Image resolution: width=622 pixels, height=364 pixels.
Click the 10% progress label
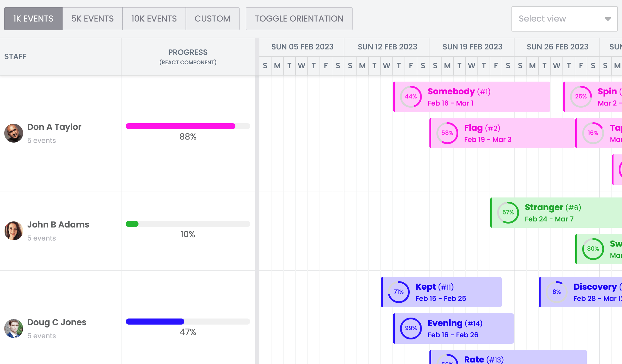pyautogui.click(x=188, y=234)
